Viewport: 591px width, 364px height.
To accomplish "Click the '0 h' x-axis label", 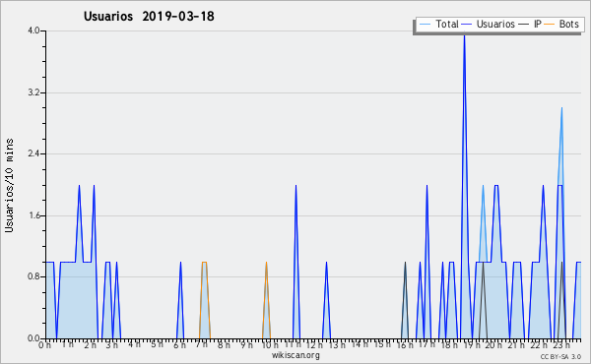I will coord(44,344).
